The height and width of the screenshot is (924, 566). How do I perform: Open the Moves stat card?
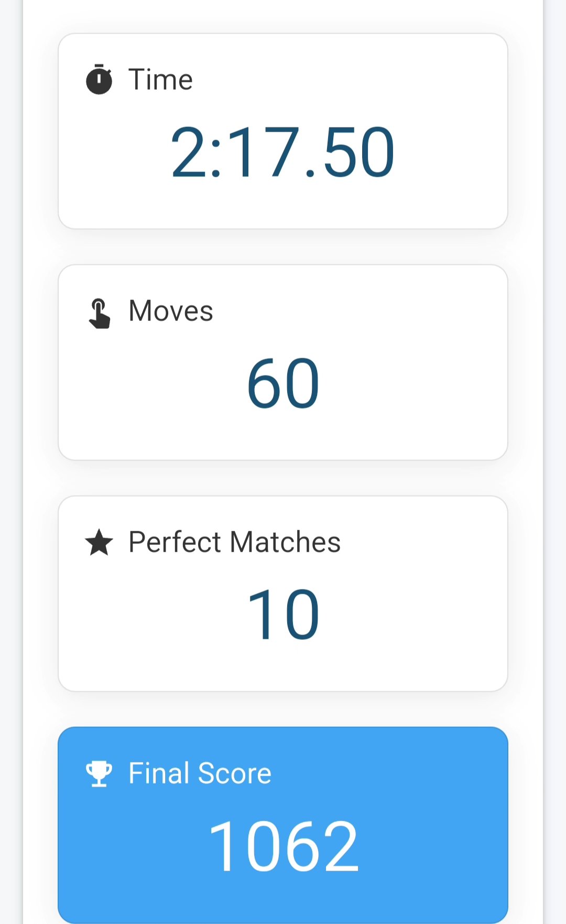(283, 362)
